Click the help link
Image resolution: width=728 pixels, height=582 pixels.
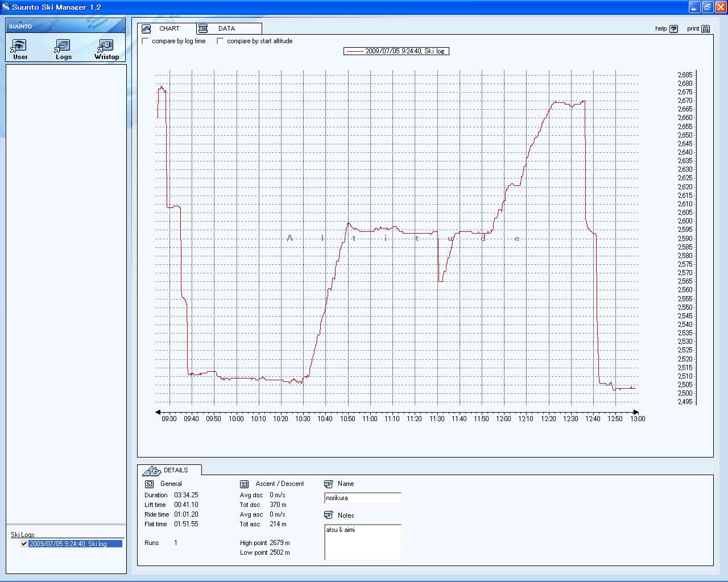pyautogui.click(x=661, y=28)
